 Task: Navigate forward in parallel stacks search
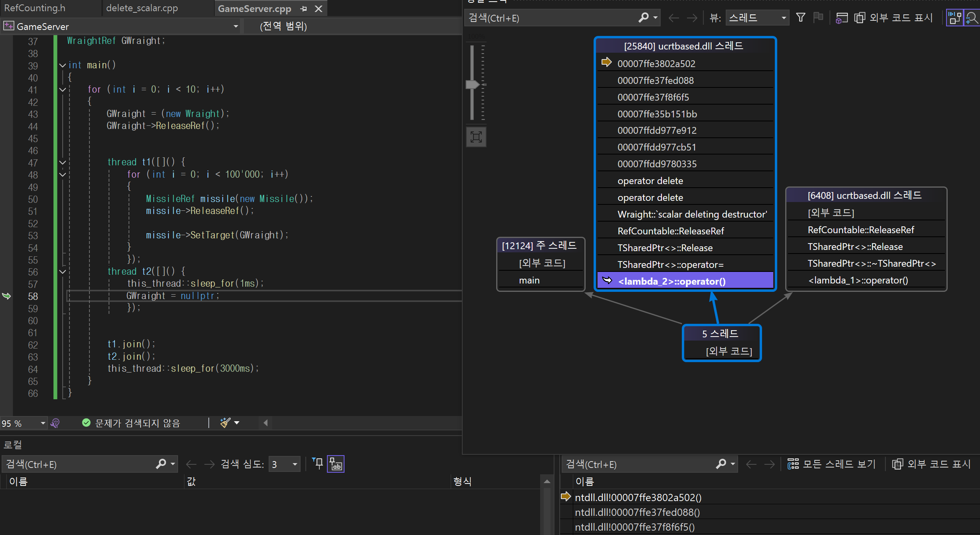tap(692, 18)
